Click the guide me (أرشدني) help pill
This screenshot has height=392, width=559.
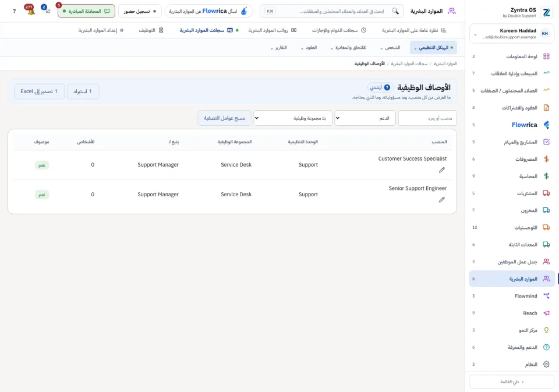(x=380, y=87)
